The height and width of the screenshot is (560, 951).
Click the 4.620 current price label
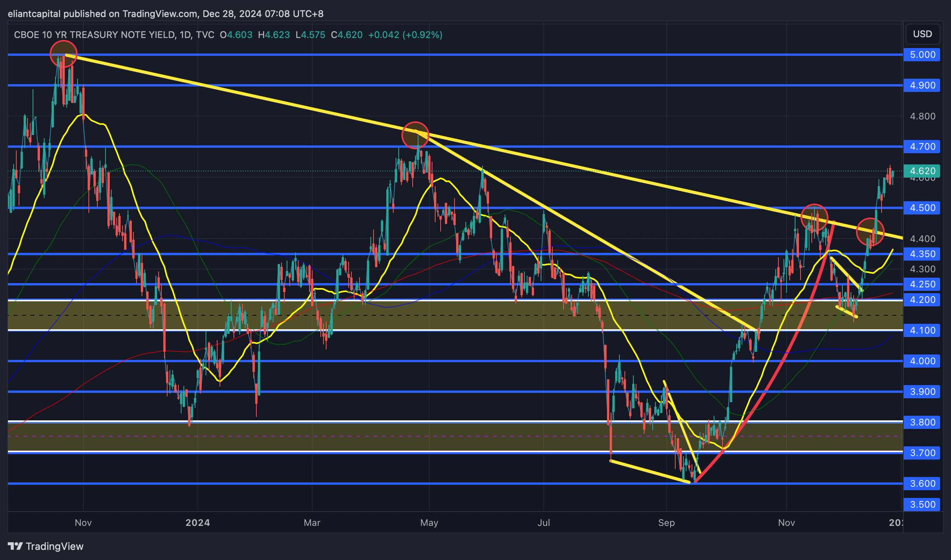click(922, 171)
